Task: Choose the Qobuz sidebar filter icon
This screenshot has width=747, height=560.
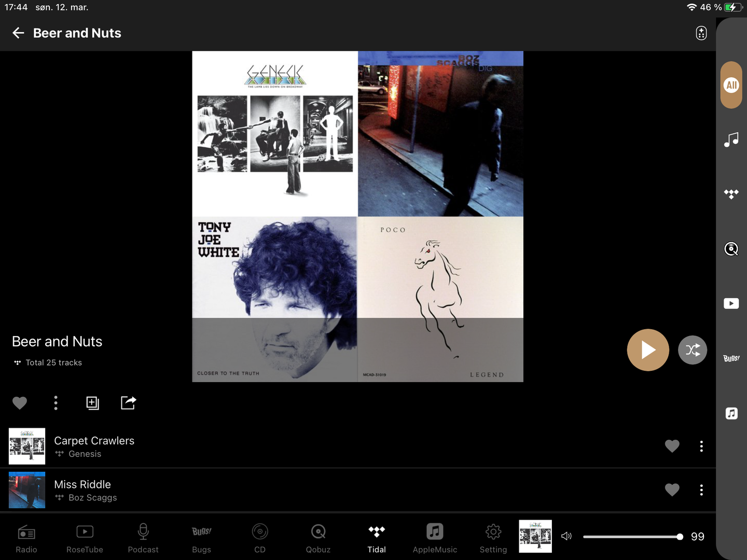Action: 731,249
